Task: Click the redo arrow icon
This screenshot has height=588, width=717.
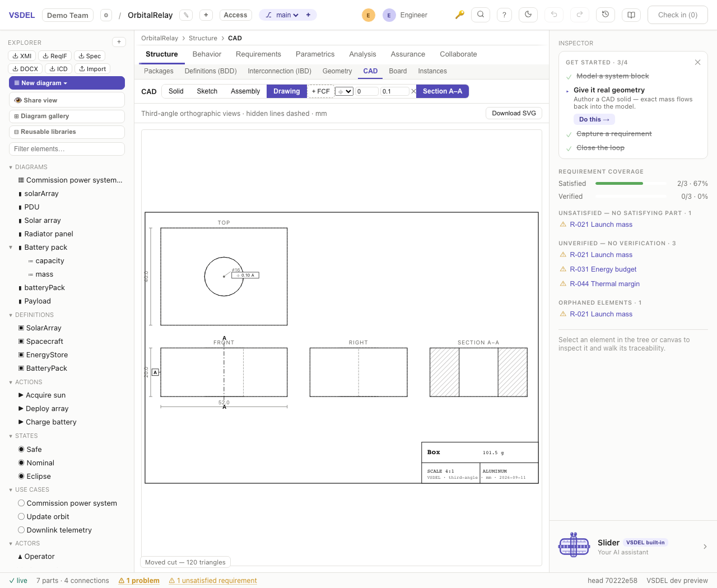Action: (580, 15)
